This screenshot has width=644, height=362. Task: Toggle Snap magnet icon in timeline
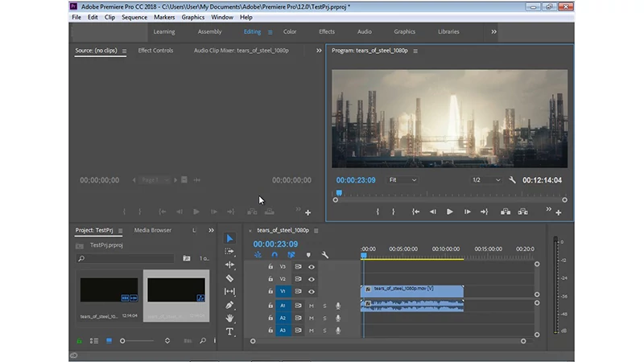(x=275, y=255)
